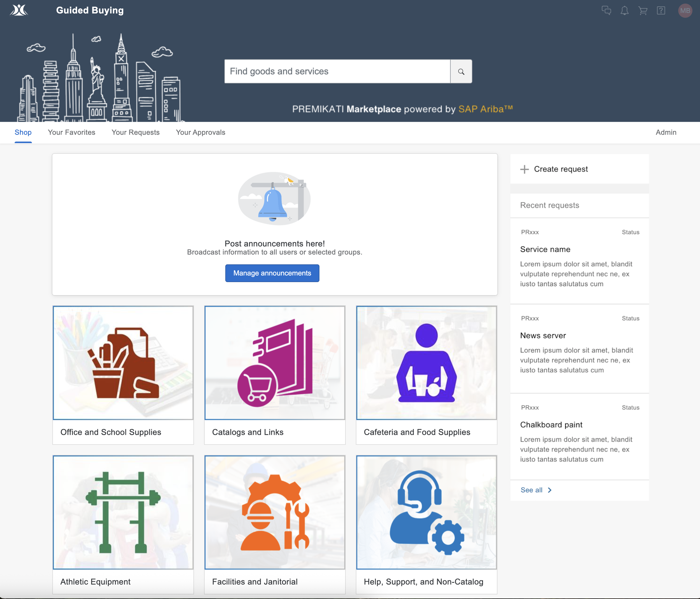Click the plus icon for Create request
The image size is (700, 599).
click(524, 169)
